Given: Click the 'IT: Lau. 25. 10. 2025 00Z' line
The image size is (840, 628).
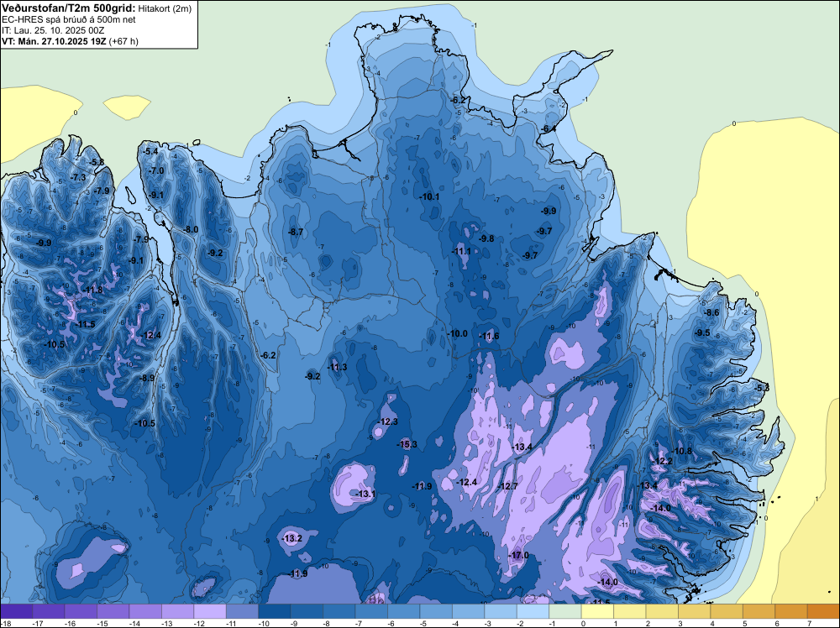Looking at the screenshot, I should [x=53, y=30].
